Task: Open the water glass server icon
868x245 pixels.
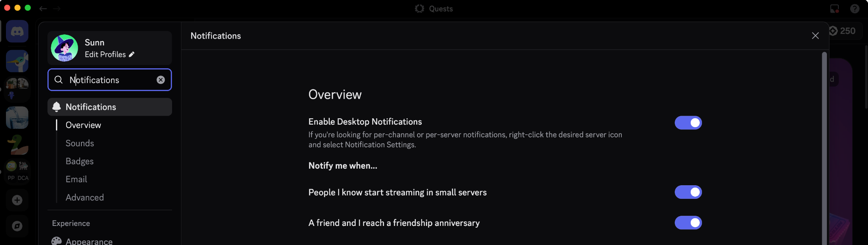Action: (17, 117)
